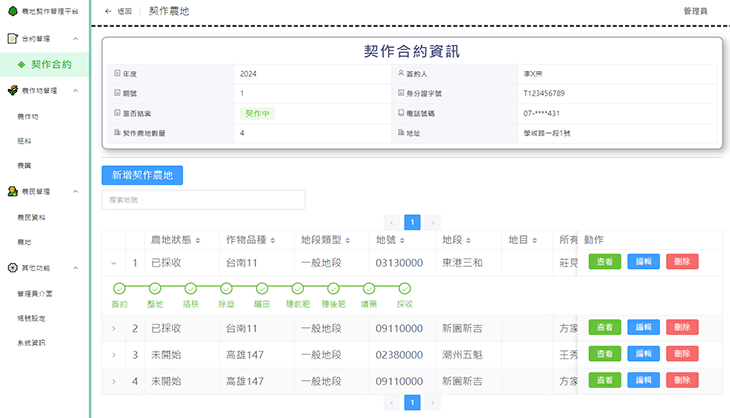
Task: Collapse the 其他功能 sidebar group
Action: tap(76, 268)
